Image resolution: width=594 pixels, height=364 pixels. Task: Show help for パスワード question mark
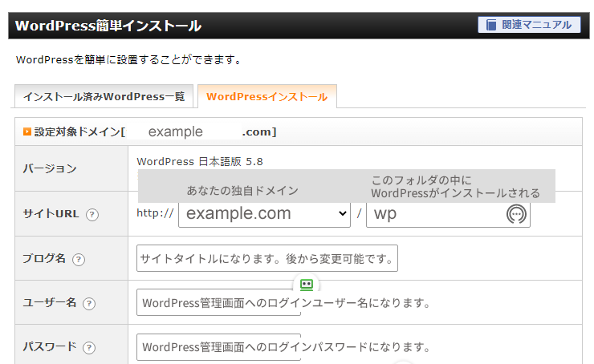(89, 348)
